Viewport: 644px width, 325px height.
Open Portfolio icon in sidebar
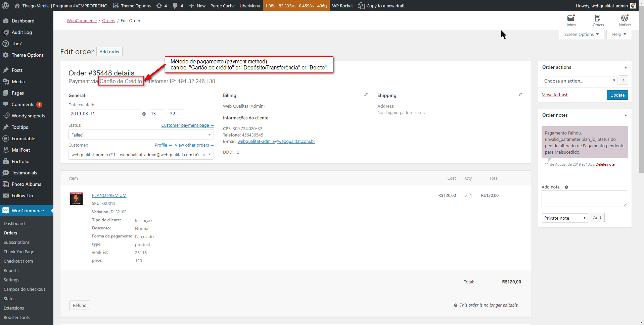(6, 161)
